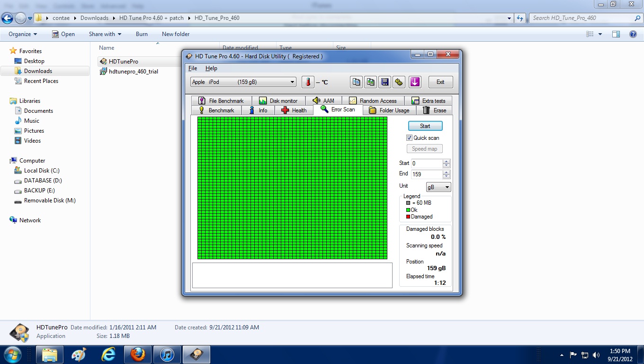Click the floppy disk save icon
The width and height of the screenshot is (644, 364).
[385, 82]
